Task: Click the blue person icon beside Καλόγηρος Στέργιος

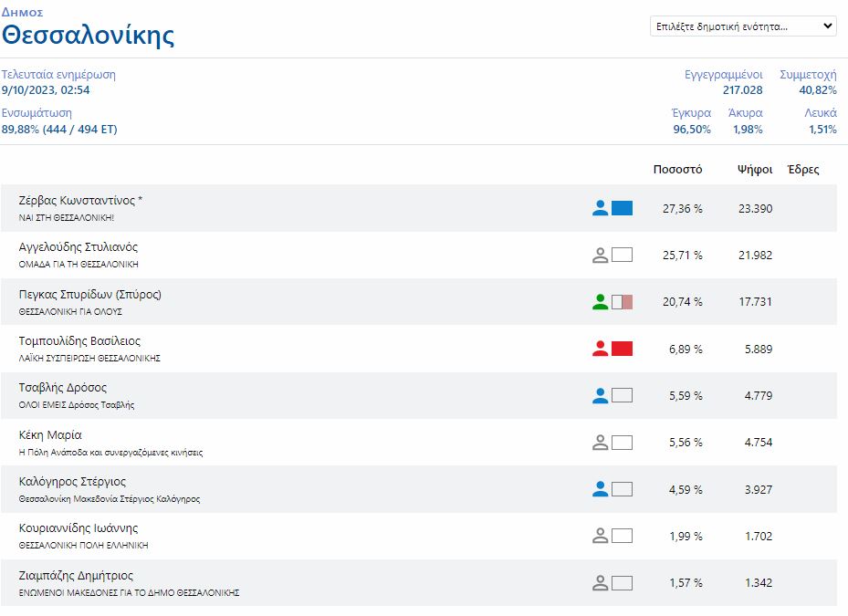Action: point(600,489)
